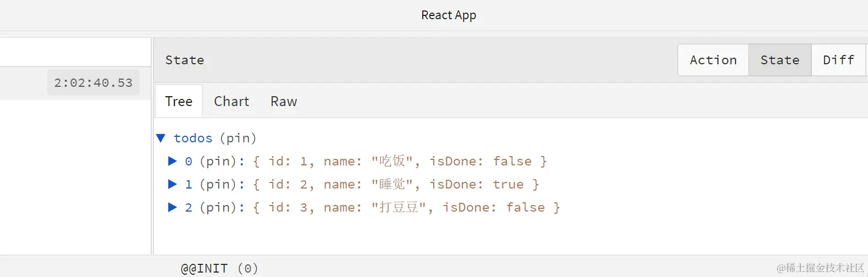Select the 吃饭 todo object value
Image resolution: width=868 pixels, height=277 pixels.
[x=400, y=161]
